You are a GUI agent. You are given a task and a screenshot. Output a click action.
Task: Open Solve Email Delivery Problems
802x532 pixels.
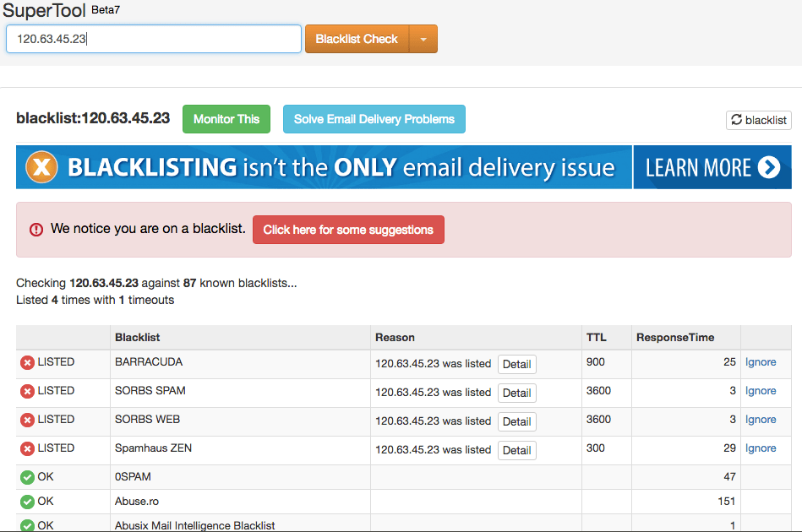pyautogui.click(x=374, y=119)
